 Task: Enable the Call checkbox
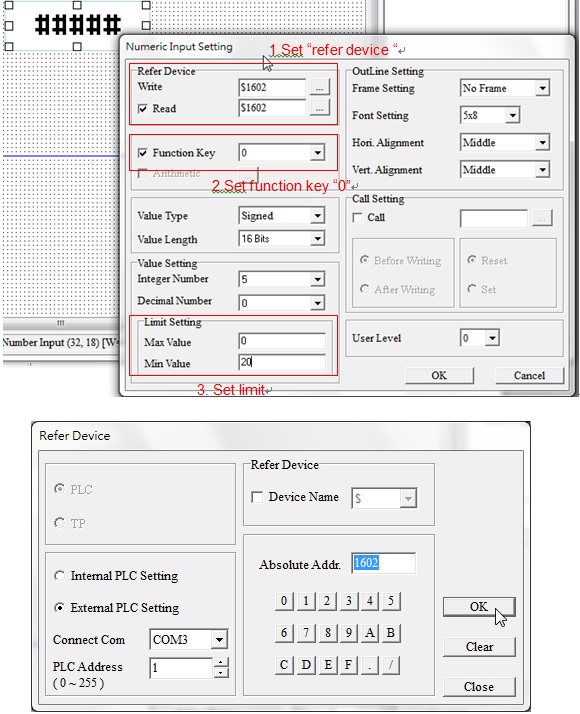tap(358, 218)
